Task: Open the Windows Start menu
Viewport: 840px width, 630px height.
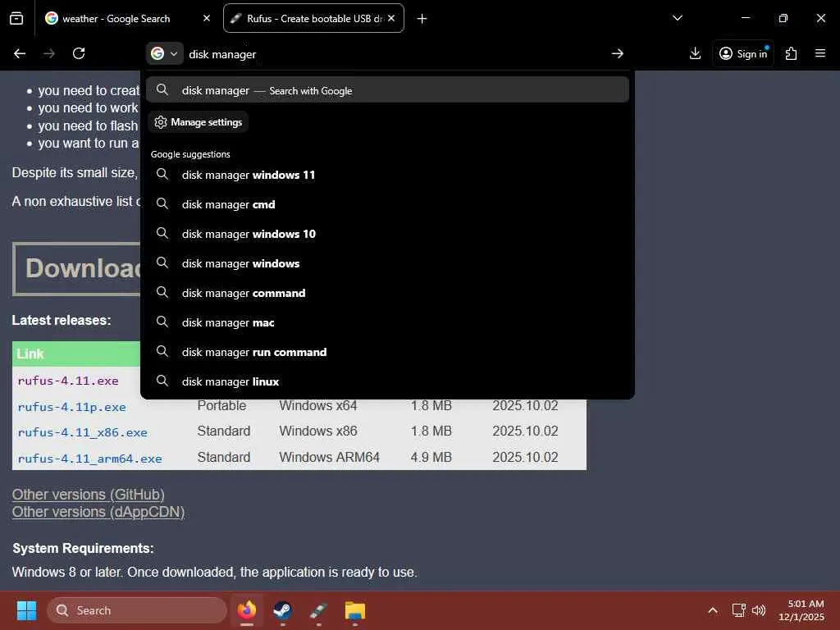Action: (x=26, y=610)
